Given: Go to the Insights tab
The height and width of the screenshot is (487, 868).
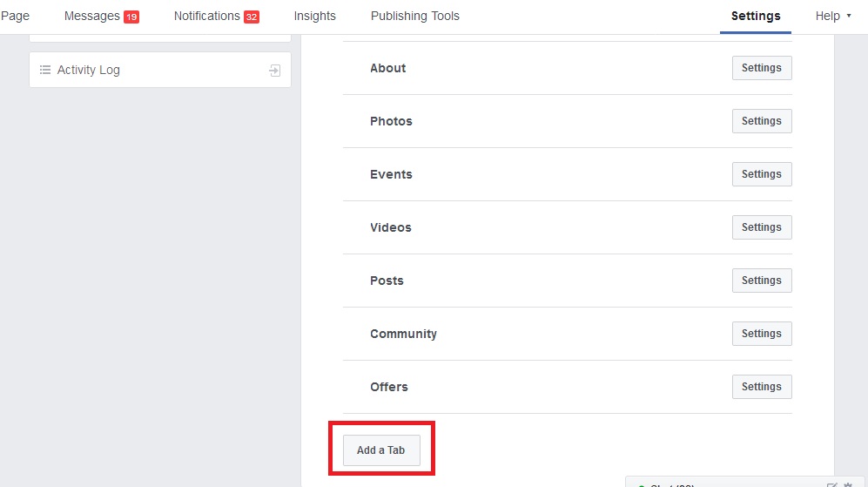Looking at the screenshot, I should [314, 16].
